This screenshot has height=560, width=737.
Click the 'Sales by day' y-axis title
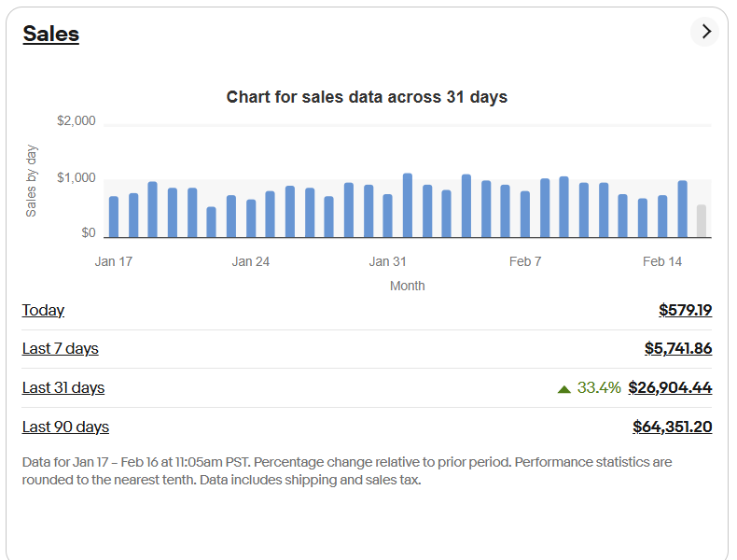coord(31,180)
